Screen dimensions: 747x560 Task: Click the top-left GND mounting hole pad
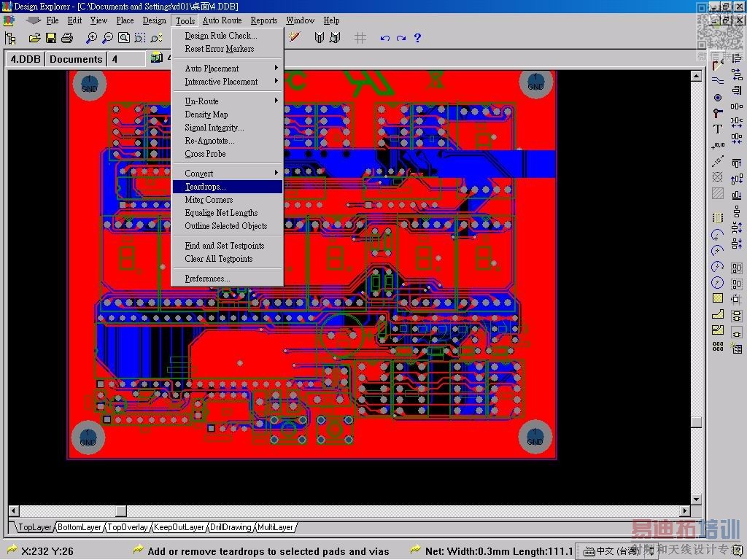[89, 85]
